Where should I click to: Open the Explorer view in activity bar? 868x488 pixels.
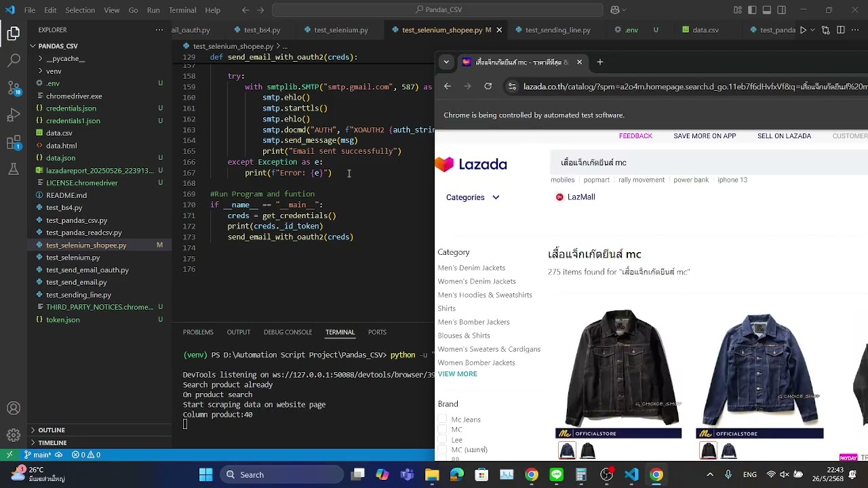pos(14,33)
